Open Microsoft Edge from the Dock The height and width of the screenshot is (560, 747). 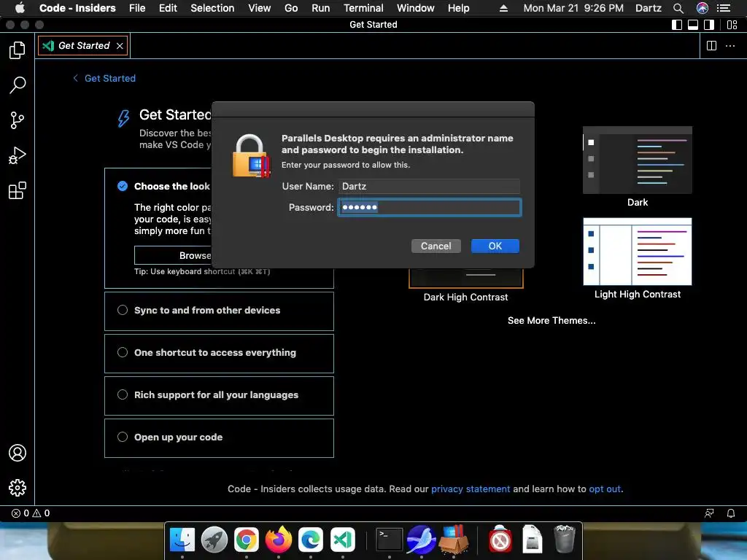311,540
